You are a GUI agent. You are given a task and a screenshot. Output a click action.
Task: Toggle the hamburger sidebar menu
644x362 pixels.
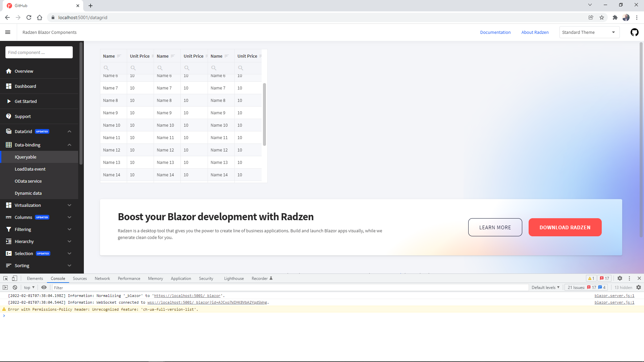pyautogui.click(x=8, y=32)
